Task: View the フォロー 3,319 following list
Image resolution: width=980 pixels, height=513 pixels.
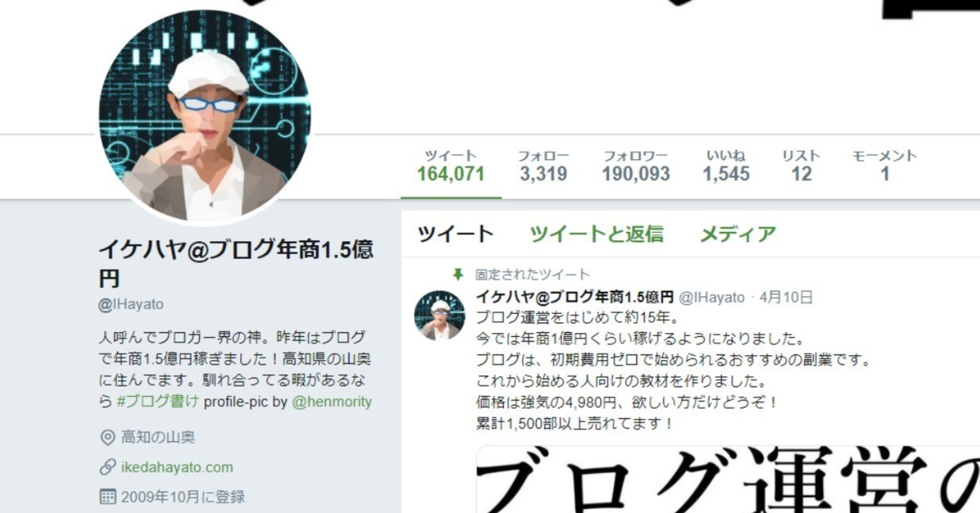Action: (544, 166)
